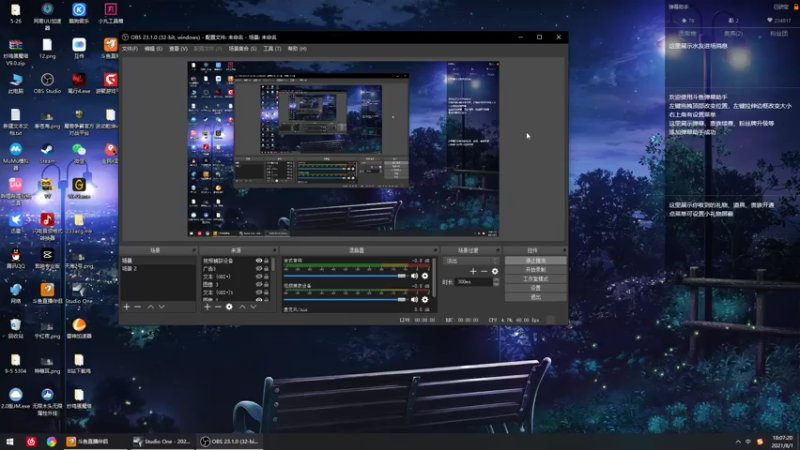Open WeChat desktop icon

(x=79, y=154)
